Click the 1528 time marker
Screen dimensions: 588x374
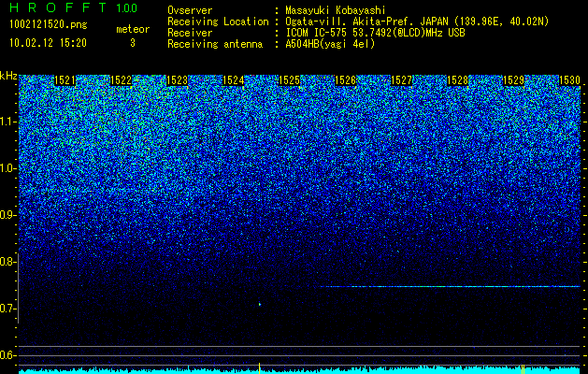458,80
